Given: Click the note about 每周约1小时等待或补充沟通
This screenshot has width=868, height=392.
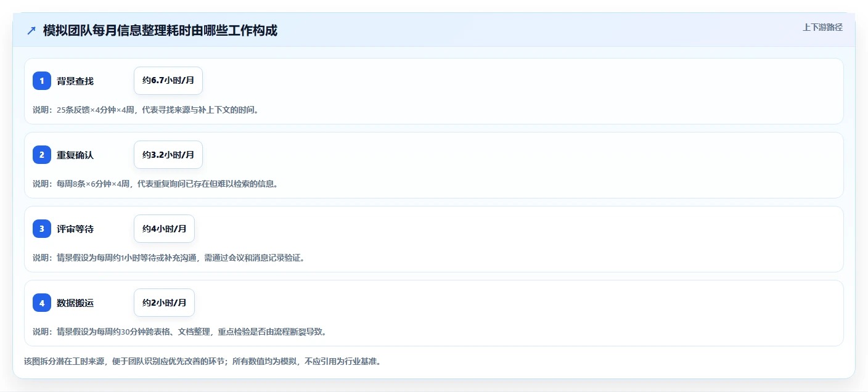Looking at the screenshot, I should [170, 258].
